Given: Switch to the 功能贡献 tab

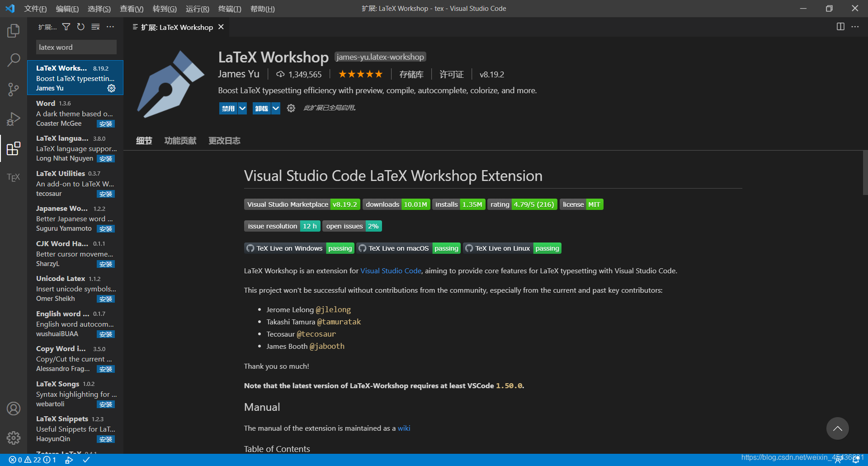Looking at the screenshot, I should point(180,141).
